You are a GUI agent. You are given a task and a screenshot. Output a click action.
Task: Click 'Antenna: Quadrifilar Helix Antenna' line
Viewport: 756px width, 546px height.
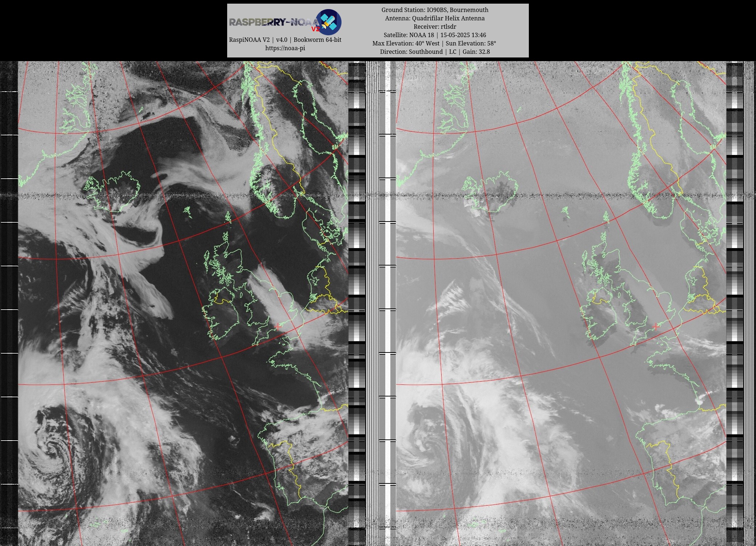point(435,18)
